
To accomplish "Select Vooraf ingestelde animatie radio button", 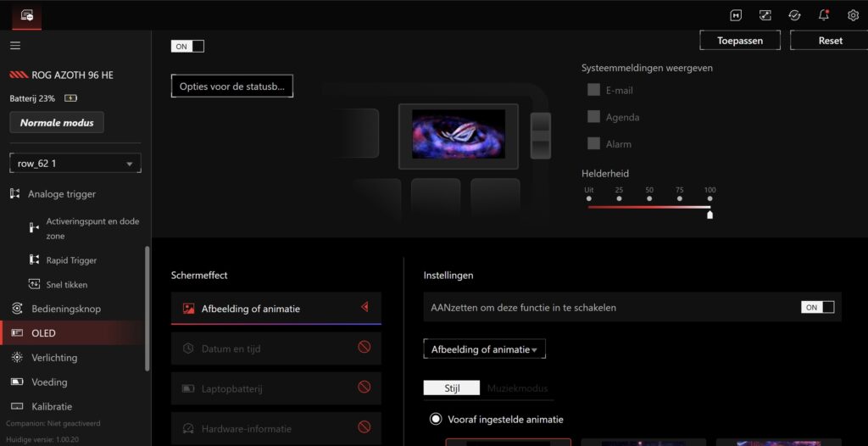I will (436, 419).
